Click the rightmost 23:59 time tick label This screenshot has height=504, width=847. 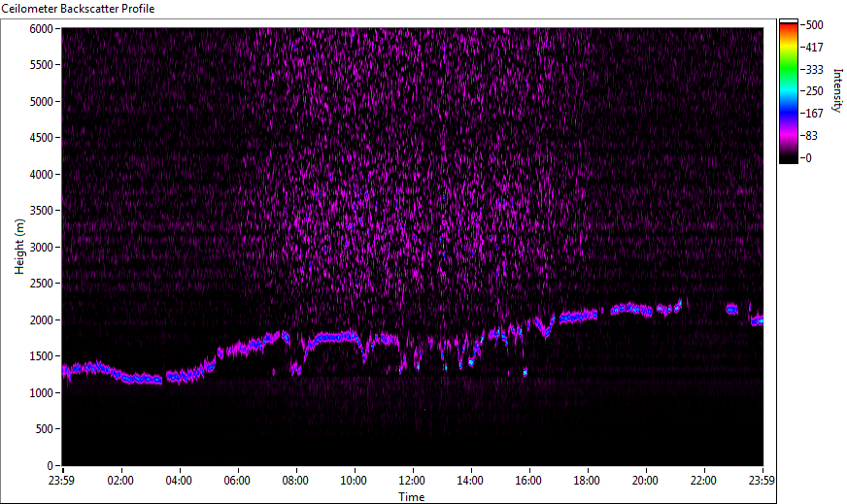click(762, 481)
